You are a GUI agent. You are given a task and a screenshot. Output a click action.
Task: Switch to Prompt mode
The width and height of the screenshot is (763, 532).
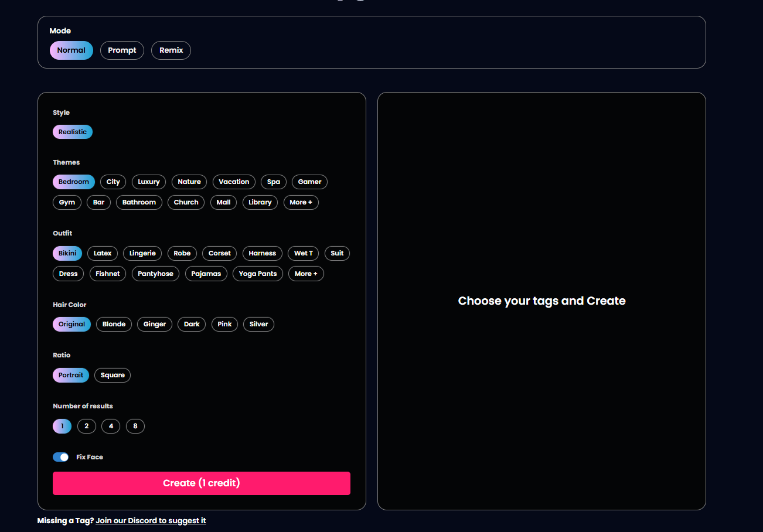click(122, 50)
